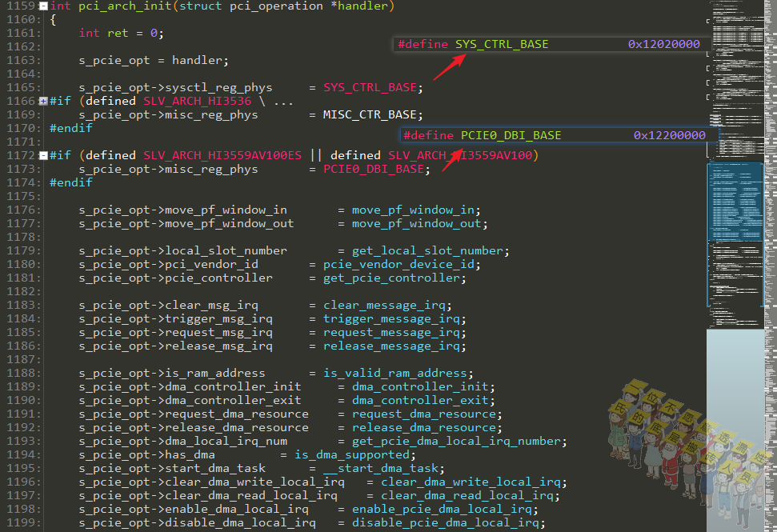Screen dimensions: 777x532
Task: Click get_pcie_dma_local_irq_number reference
Action: point(456,442)
